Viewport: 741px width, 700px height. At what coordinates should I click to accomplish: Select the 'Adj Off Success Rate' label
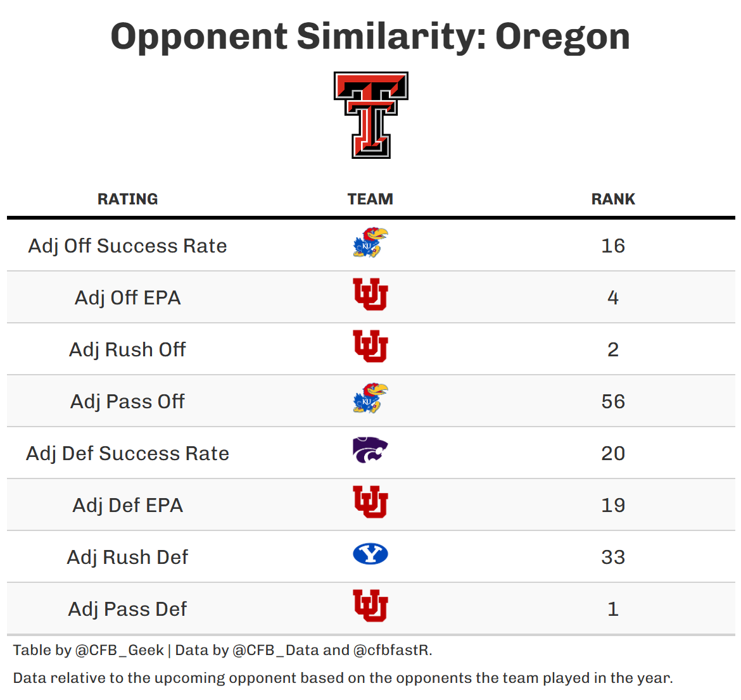pos(128,246)
